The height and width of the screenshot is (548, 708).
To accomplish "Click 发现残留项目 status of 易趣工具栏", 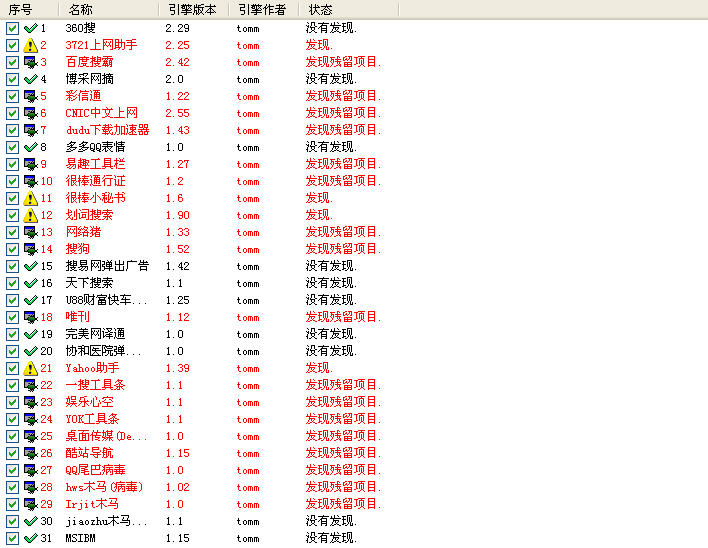I will [343, 164].
